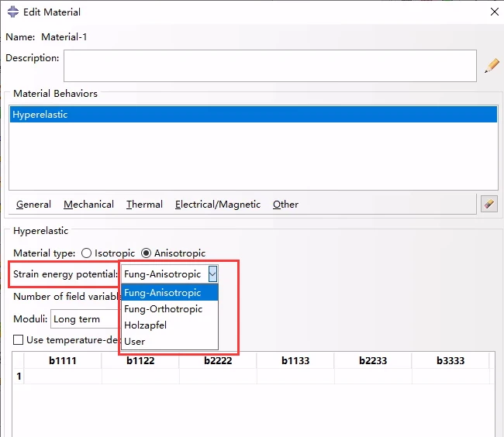Open the Thermal menu

click(x=144, y=205)
